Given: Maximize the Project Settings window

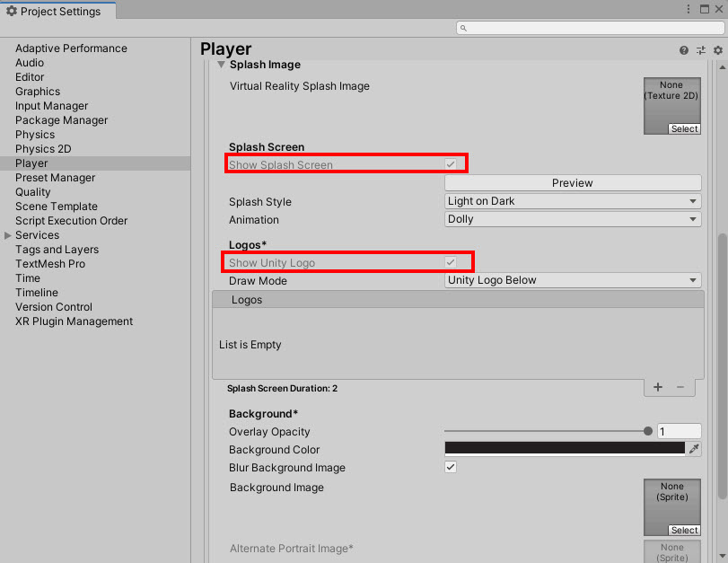Looking at the screenshot, I should pos(705,9).
